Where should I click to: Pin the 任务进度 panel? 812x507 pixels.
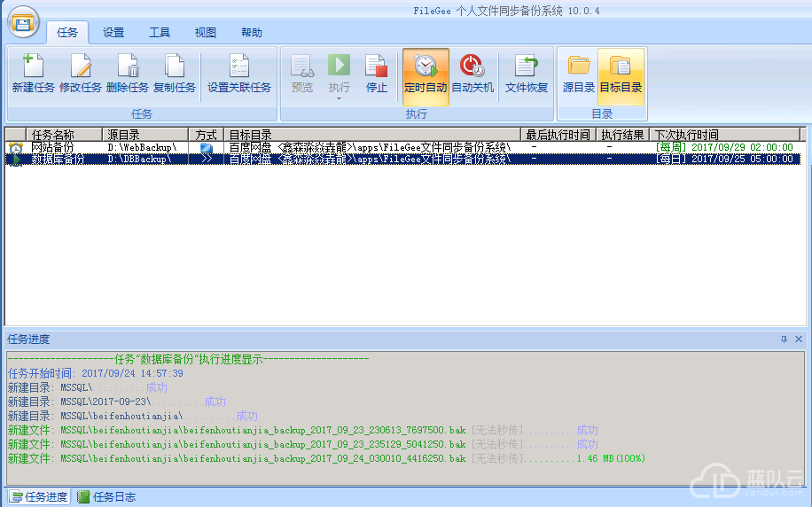pyautogui.click(x=784, y=339)
